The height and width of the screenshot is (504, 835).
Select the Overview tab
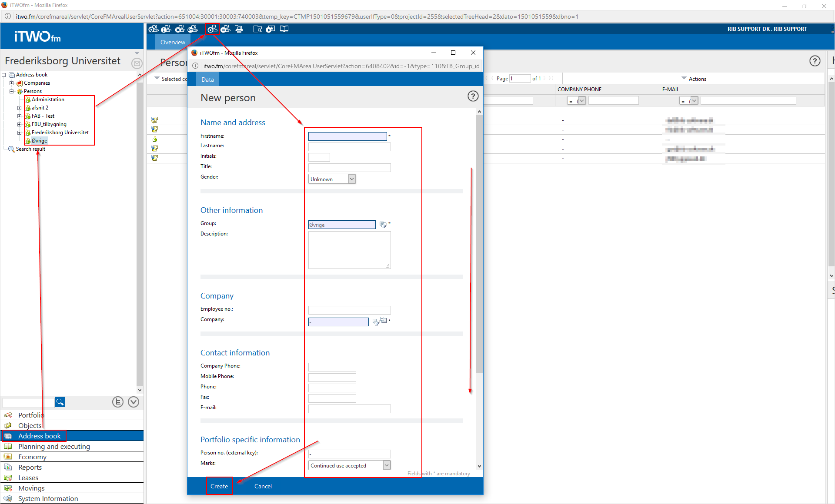pyautogui.click(x=172, y=42)
